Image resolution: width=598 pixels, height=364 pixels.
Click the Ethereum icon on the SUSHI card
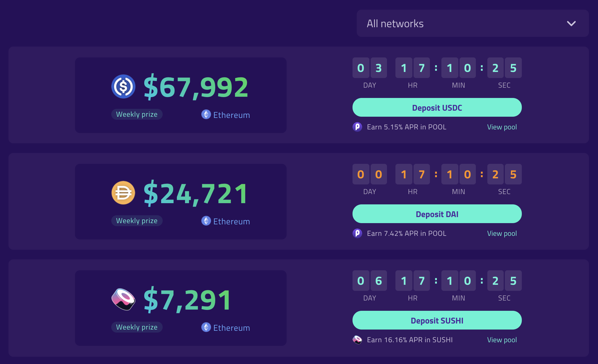pos(206,327)
